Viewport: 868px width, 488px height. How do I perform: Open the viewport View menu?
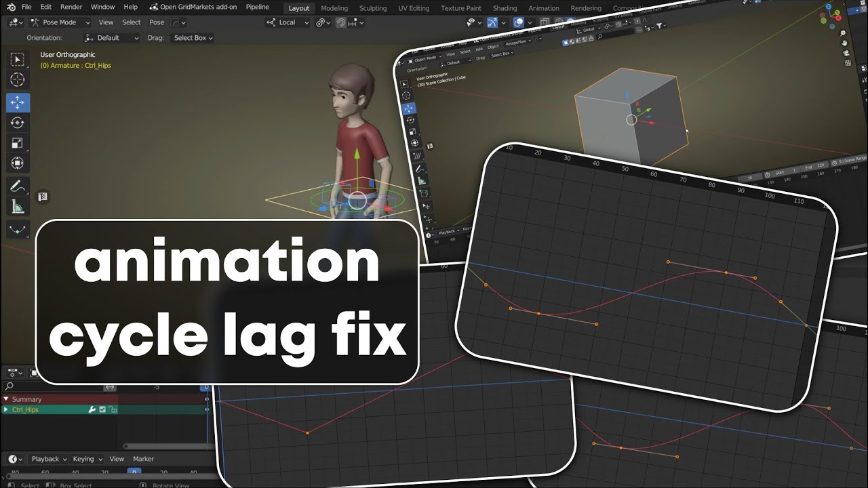pyautogui.click(x=106, y=22)
